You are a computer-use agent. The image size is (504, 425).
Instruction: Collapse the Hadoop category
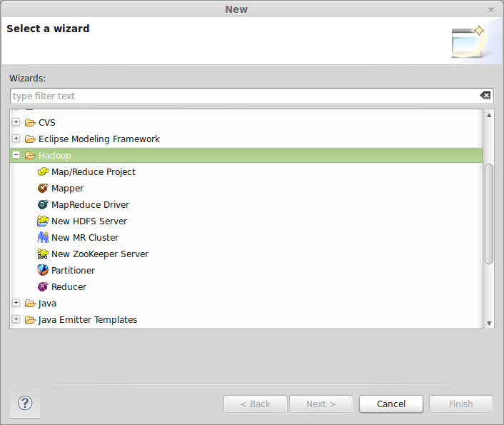[x=16, y=155]
